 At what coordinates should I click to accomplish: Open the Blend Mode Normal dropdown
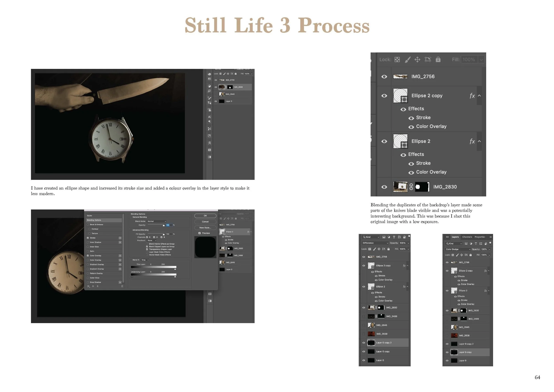coord(157,221)
